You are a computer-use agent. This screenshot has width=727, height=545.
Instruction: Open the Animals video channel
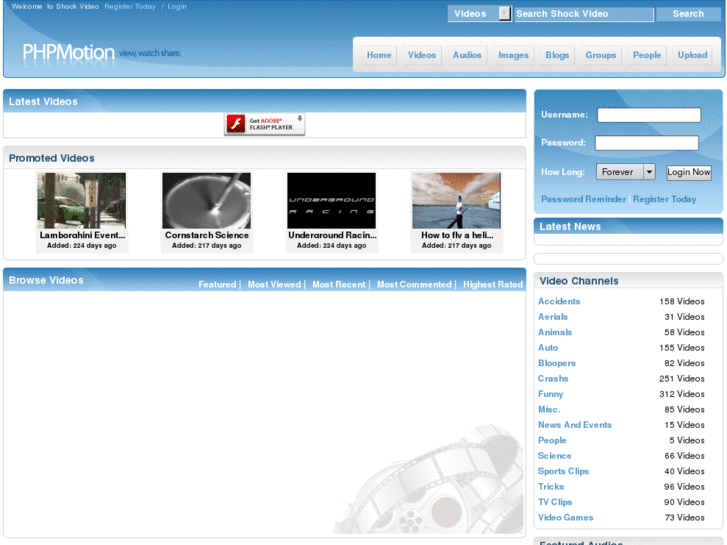[x=555, y=332]
